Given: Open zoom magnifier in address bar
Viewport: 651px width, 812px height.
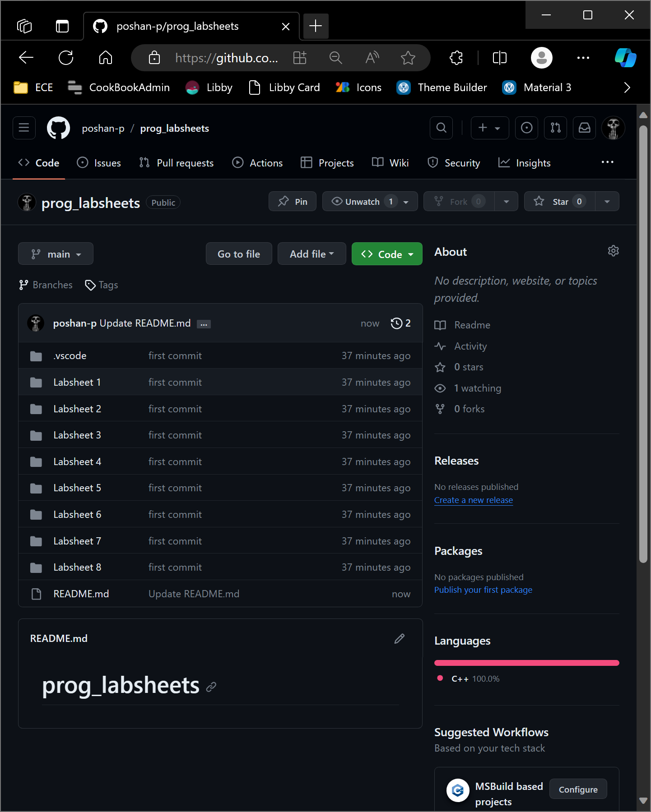Looking at the screenshot, I should [335, 58].
